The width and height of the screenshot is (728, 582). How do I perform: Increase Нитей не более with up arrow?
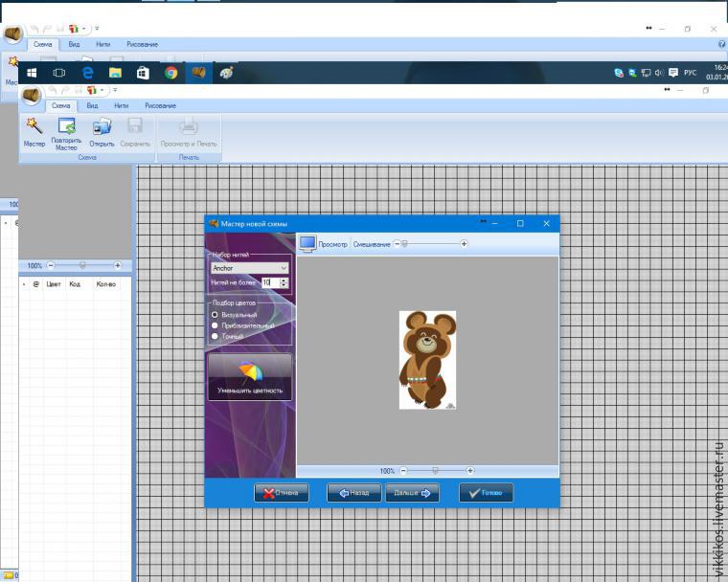[x=284, y=280]
